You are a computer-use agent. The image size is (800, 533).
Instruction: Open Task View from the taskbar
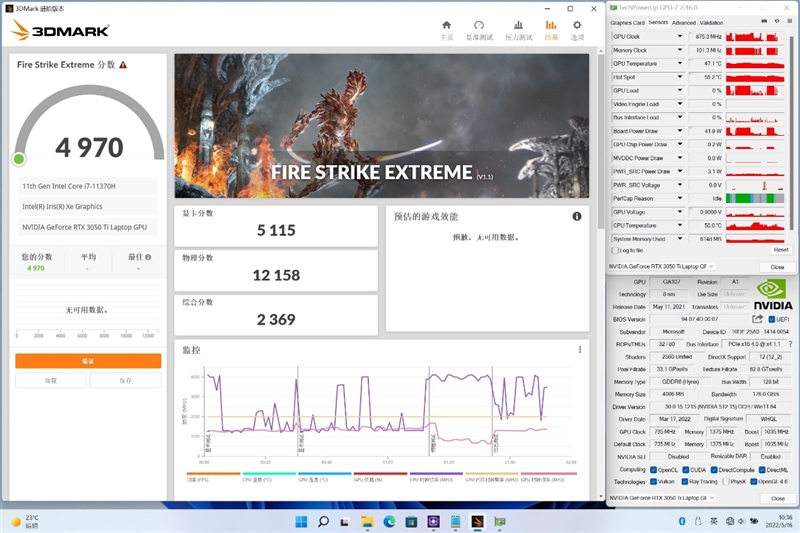pos(345,521)
